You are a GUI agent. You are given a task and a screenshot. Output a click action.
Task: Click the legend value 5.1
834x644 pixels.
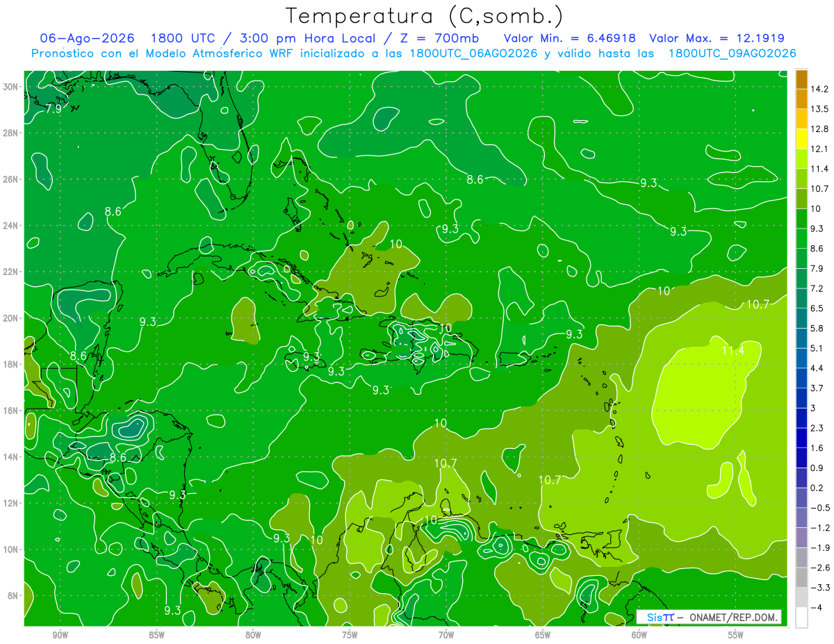tap(817, 348)
